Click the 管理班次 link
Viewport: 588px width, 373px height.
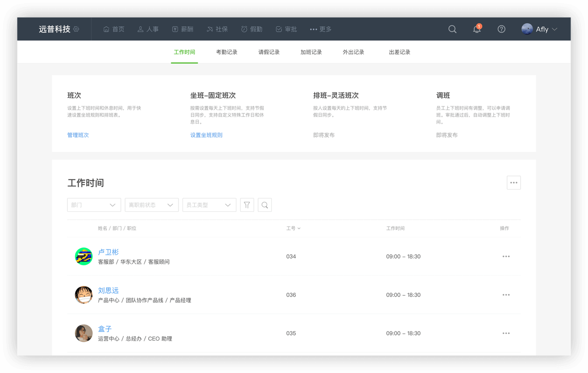click(78, 135)
